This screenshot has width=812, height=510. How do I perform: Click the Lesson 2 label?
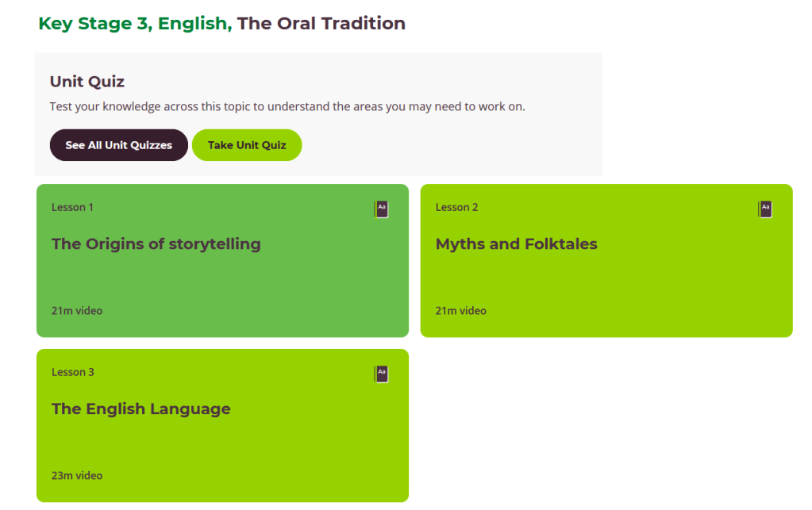[456, 208]
